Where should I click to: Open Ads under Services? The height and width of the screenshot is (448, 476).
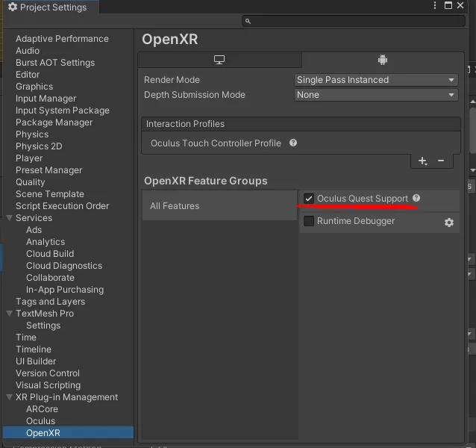(x=34, y=230)
